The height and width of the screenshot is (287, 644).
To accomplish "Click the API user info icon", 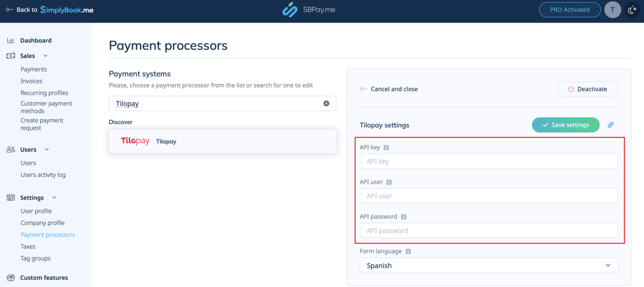I will (x=389, y=182).
